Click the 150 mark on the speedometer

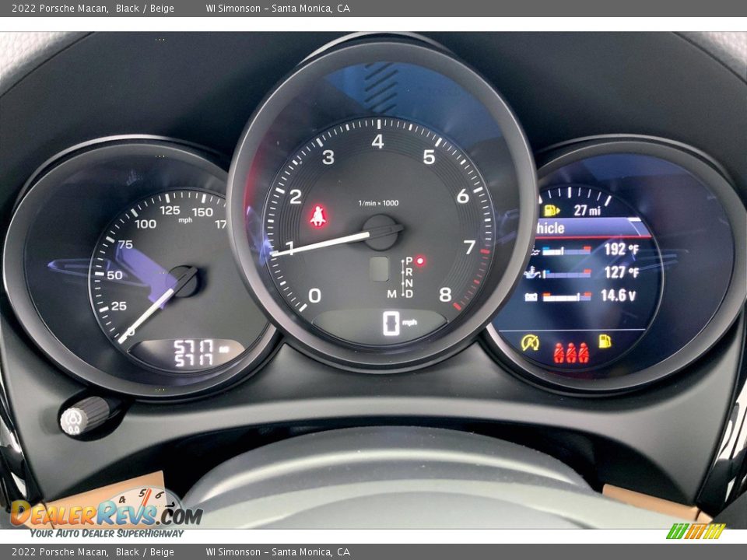click(202, 212)
